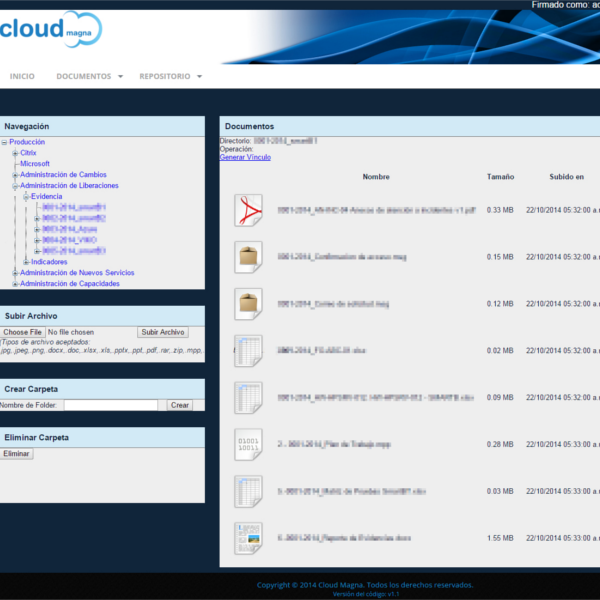The image size is (600, 600).
Task: Open the PDF file icon in Documentos
Action: (248, 210)
